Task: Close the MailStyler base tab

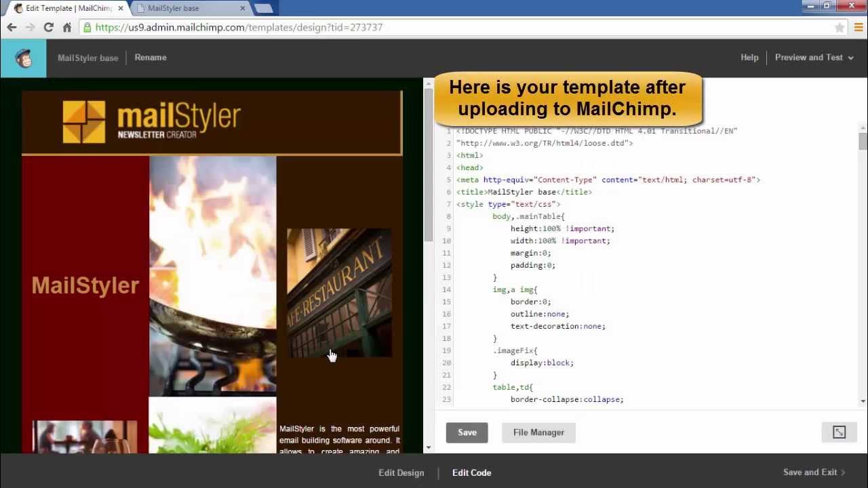Action: [243, 8]
